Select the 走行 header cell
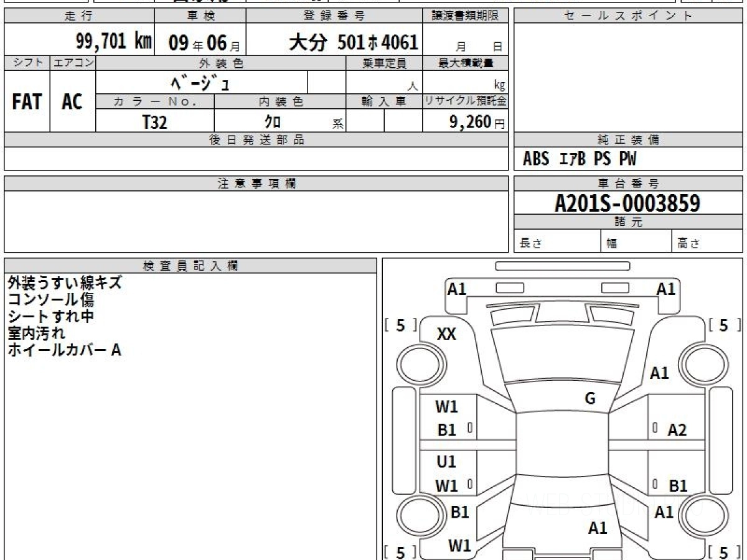 pyautogui.click(x=79, y=16)
